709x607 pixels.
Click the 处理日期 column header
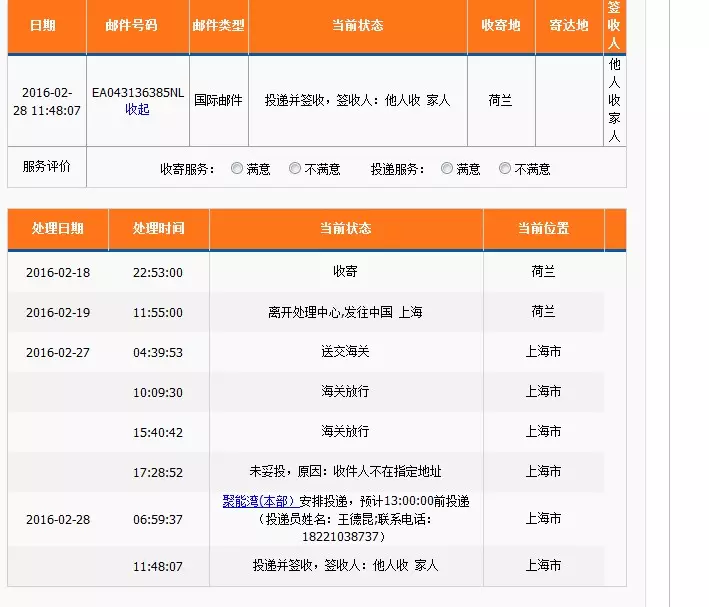[58, 228]
